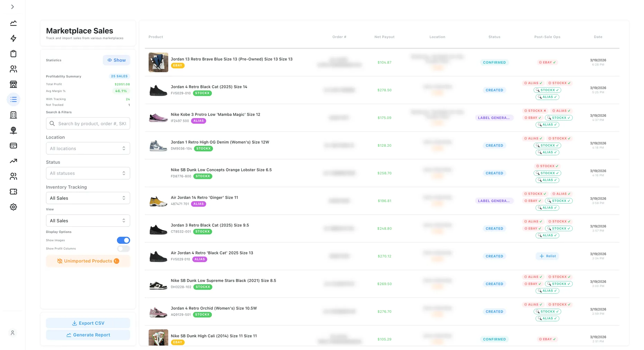Click Relist in Air Jordan 4 Black Cat row
The width and height of the screenshot is (644, 350).
click(x=547, y=256)
